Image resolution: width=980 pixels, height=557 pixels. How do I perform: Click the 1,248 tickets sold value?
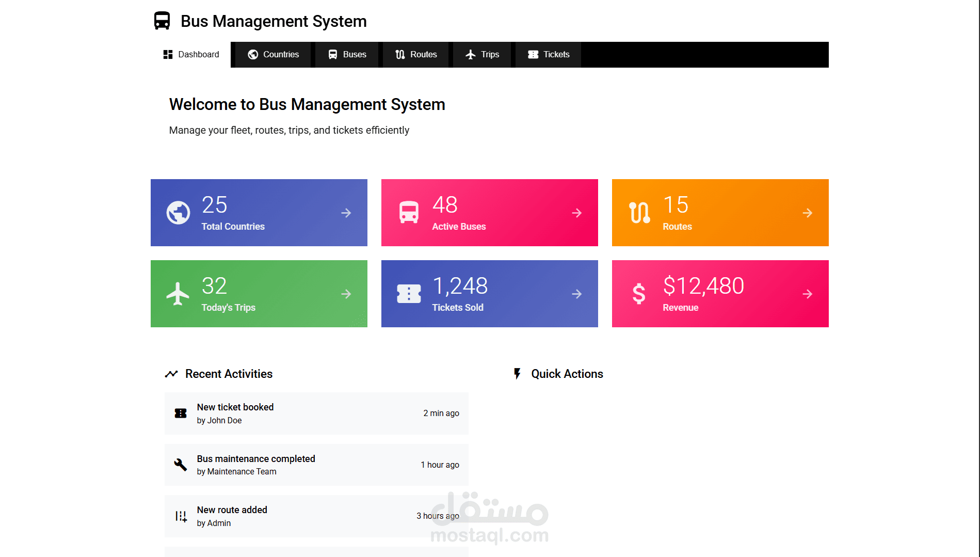pos(460,286)
